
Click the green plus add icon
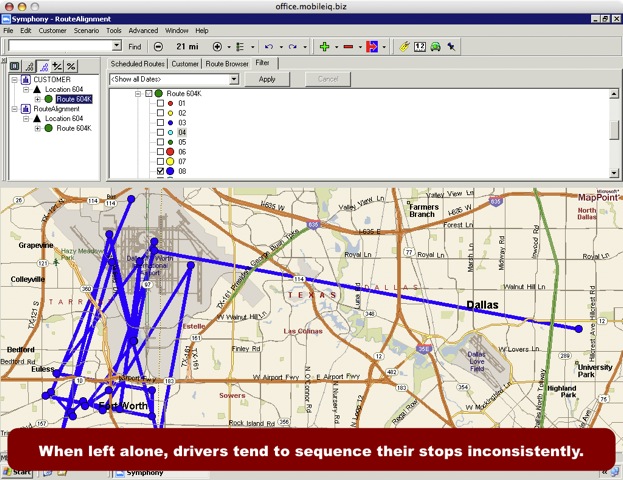pos(323,46)
